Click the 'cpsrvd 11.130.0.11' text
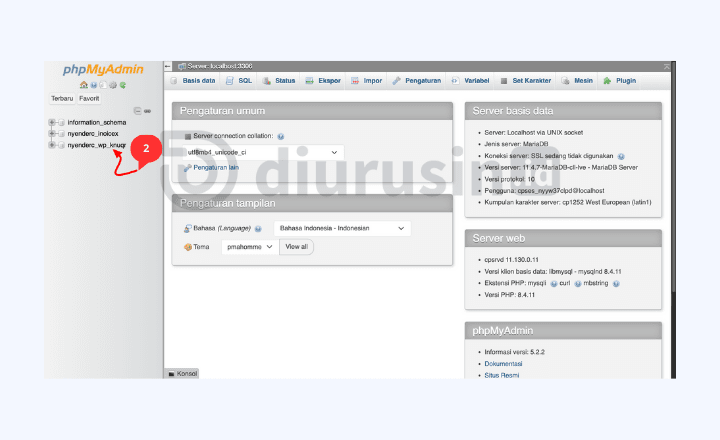Viewport: 720px width, 440px height. pyautogui.click(x=511, y=259)
